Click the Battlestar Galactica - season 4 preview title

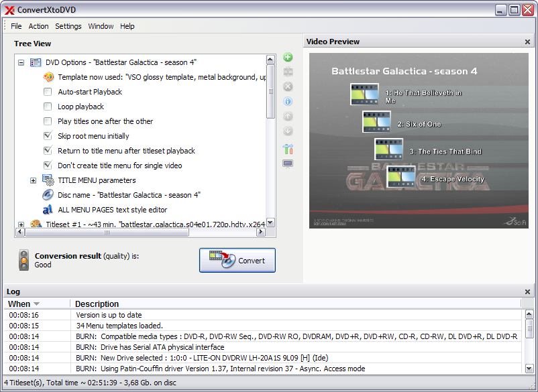(405, 71)
